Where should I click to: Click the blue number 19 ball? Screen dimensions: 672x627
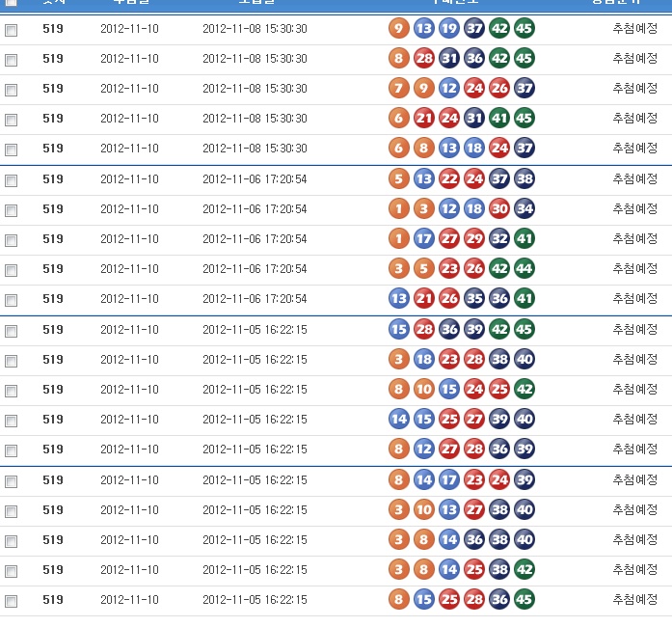(448, 28)
